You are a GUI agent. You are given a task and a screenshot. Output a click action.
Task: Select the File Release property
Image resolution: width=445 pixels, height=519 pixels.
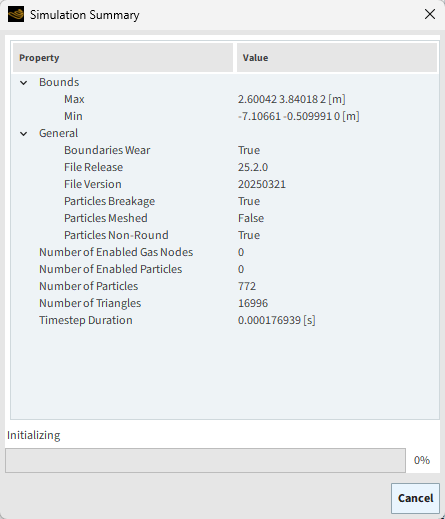pos(225,167)
